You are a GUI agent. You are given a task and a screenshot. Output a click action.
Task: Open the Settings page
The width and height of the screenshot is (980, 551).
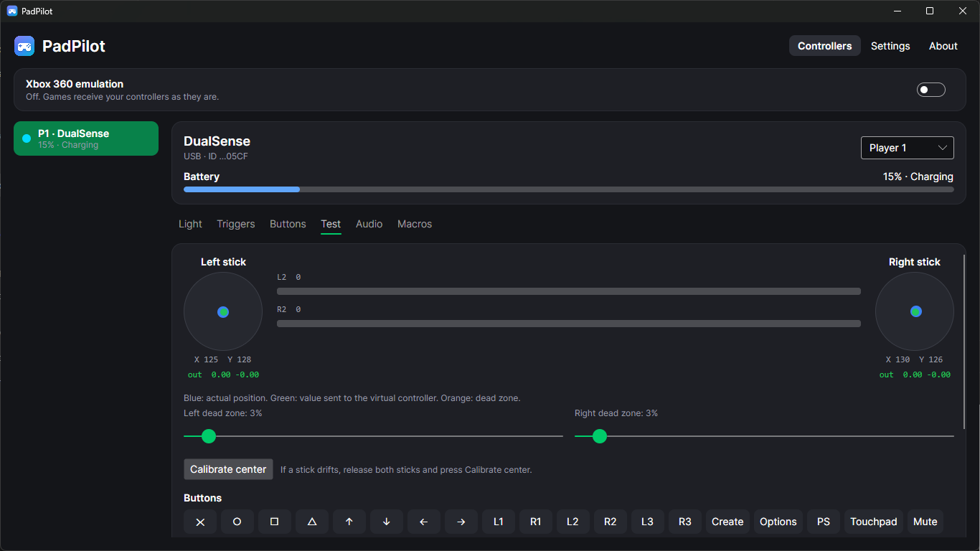(890, 46)
